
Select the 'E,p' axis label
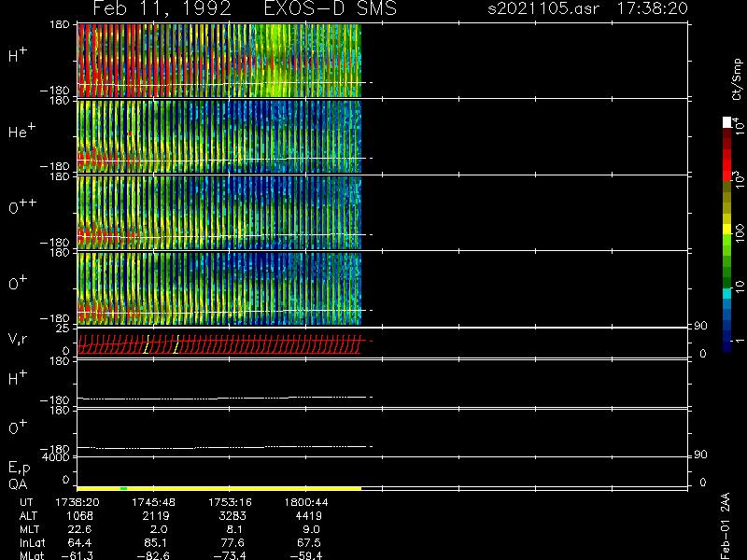19,468
